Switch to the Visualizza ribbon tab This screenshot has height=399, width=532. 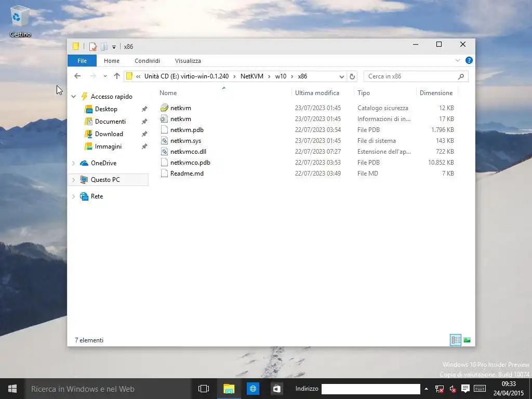[188, 61]
